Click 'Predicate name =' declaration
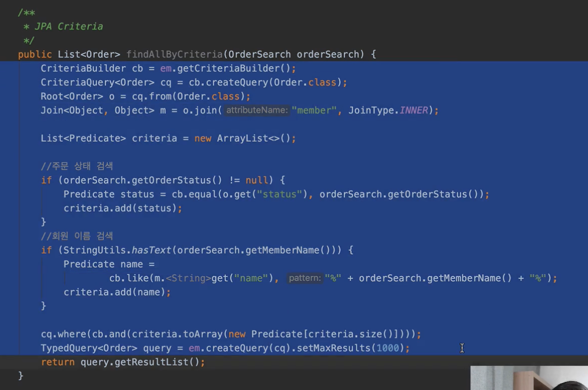The height and width of the screenshot is (390, 588). (x=109, y=264)
